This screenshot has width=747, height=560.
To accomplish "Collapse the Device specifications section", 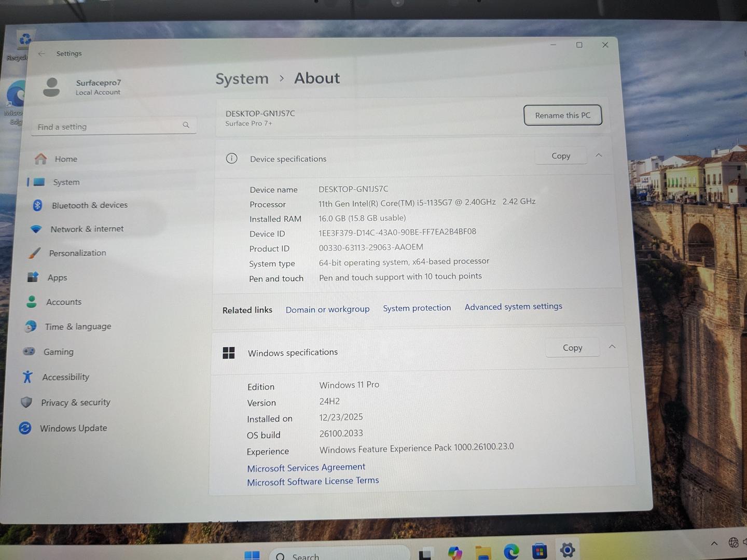I will point(599,156).
